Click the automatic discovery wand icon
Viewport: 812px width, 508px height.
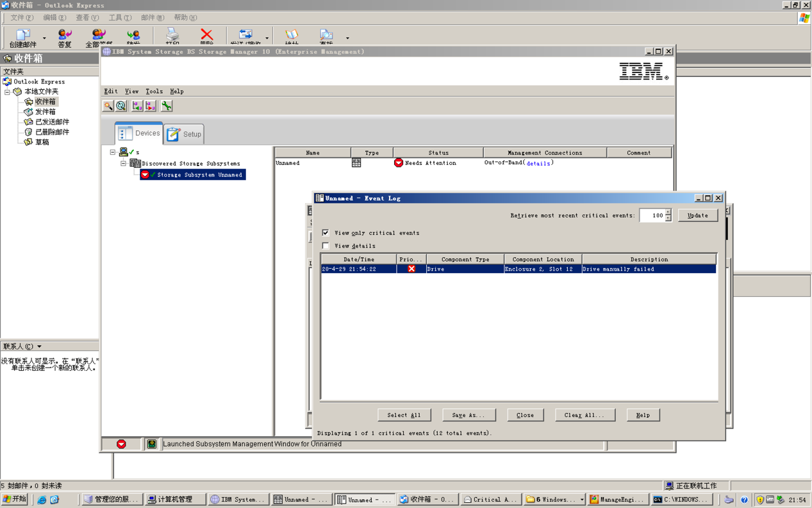108,106
